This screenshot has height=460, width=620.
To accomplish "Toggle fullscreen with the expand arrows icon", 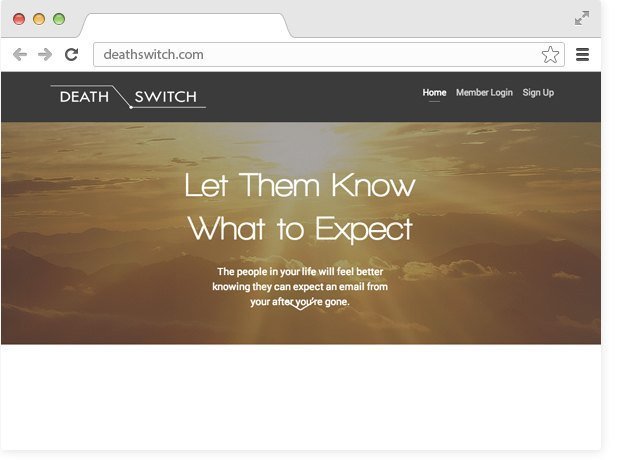I will pos(582,18).
